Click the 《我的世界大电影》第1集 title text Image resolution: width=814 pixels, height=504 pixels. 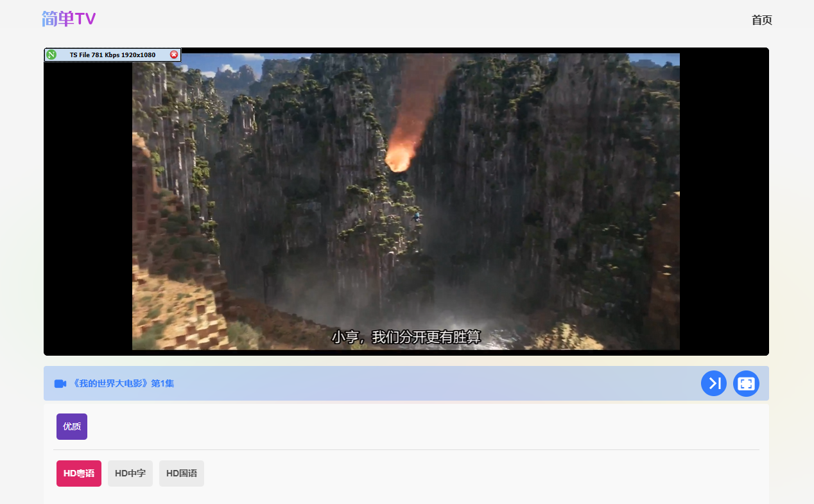[123, 383]
